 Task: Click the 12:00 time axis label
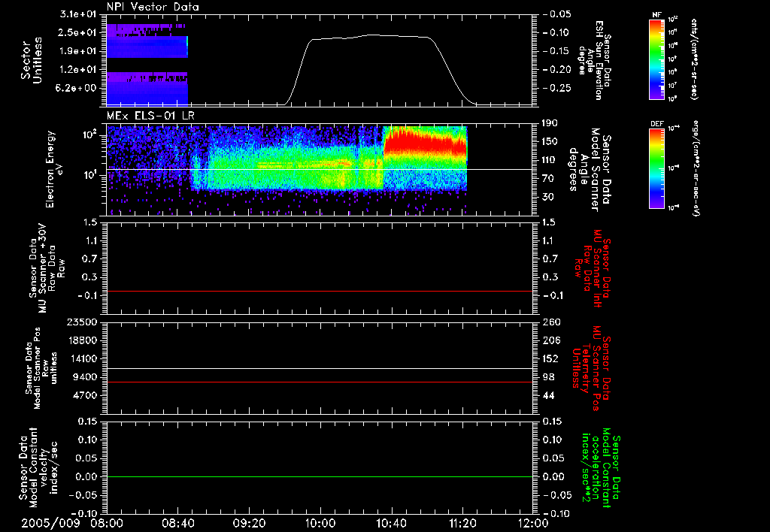[x=533, y=523]
